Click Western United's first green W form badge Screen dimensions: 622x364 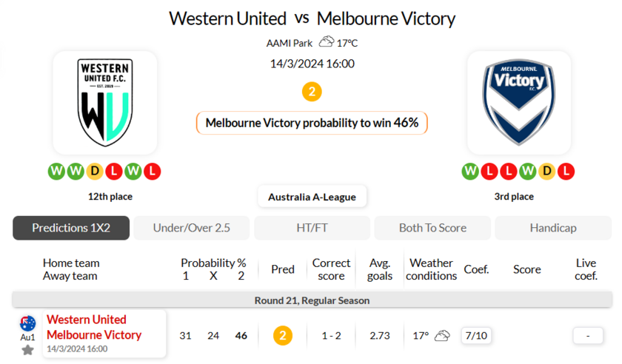click(56, 172)
